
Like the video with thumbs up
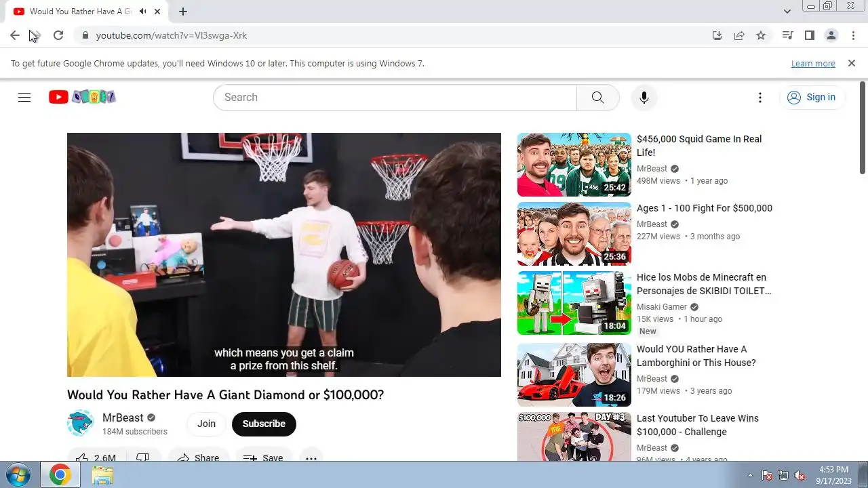point(96,458)
